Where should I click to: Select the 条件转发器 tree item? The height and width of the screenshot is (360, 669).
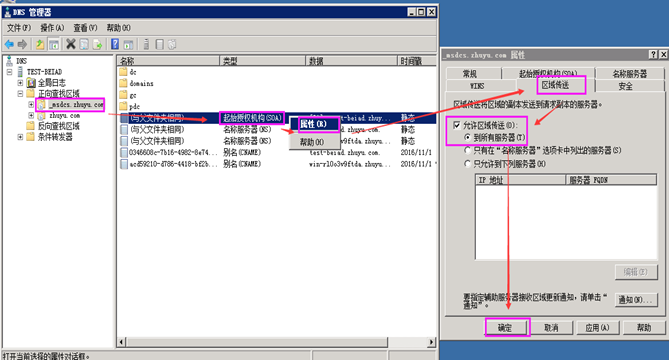coord(55,137)
